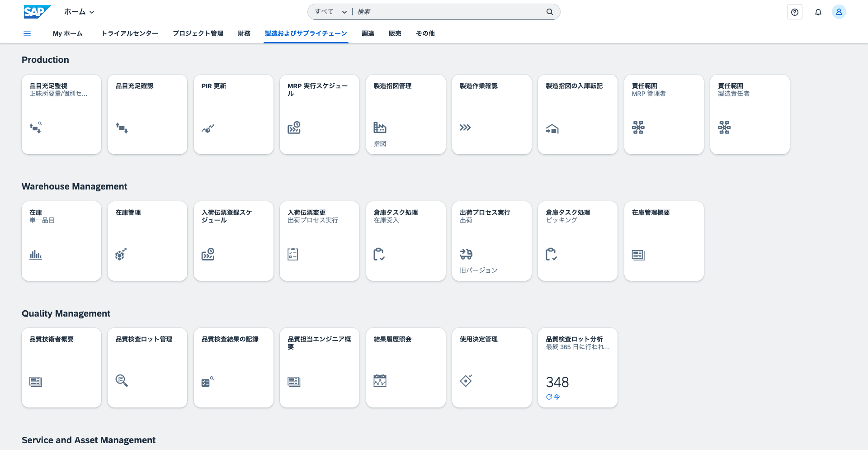Viewport: 868px width, 450px height.
Task: Click the 製造指図管理 tile title
Action: point(393,86)
